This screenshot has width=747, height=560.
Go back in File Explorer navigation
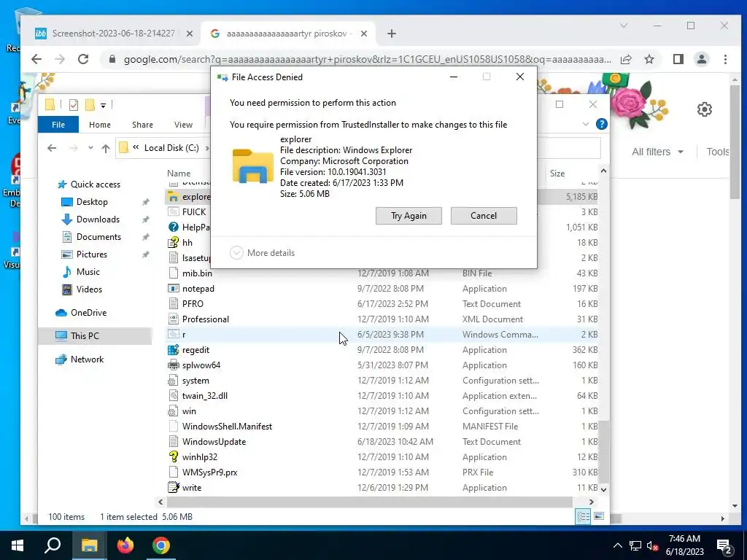[x=52, y=148]
